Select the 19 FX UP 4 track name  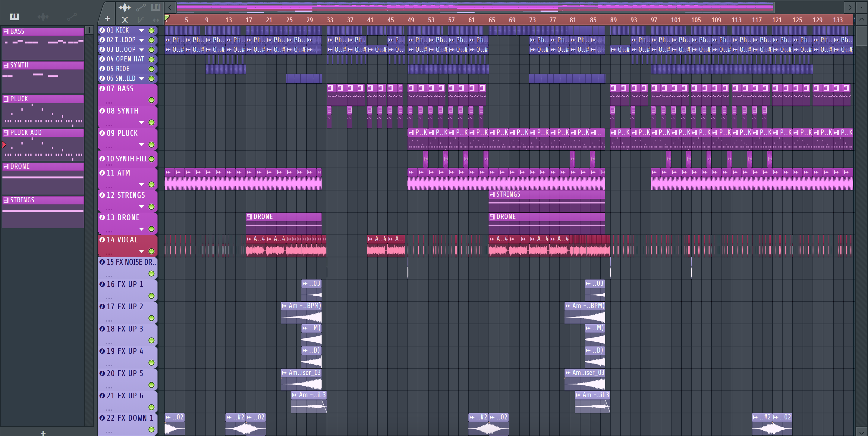125,351
